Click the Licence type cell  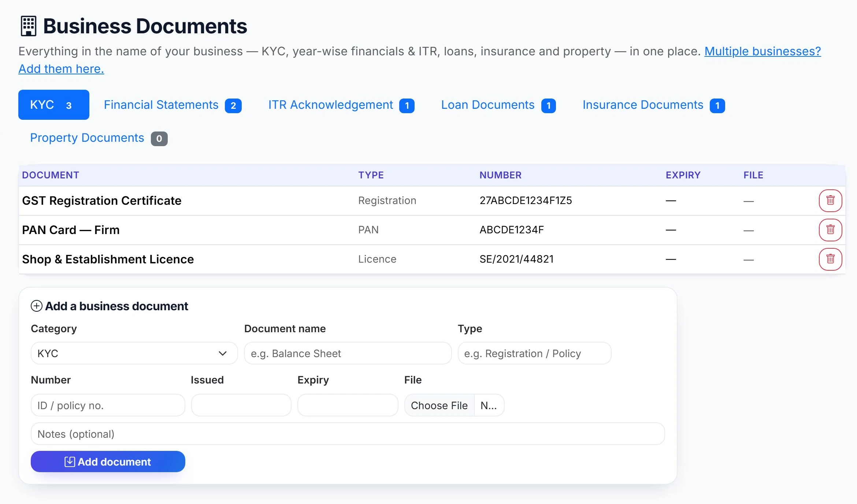377,259
